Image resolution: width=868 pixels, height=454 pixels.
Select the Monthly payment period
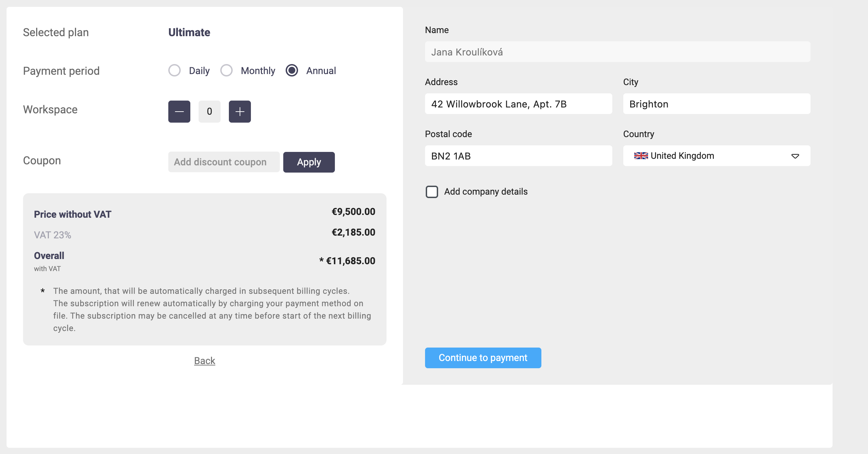[226, 70]
